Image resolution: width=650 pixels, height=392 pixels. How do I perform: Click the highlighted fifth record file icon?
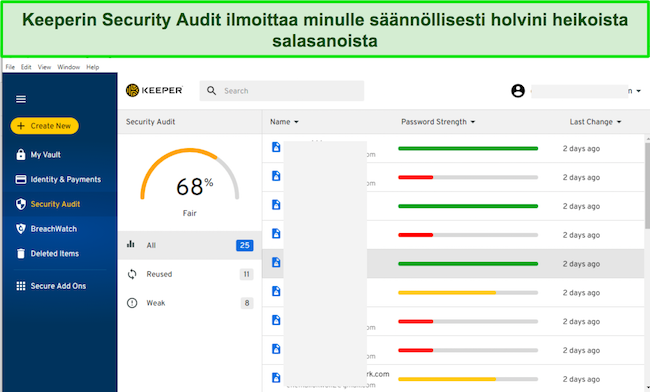[276, 262]
